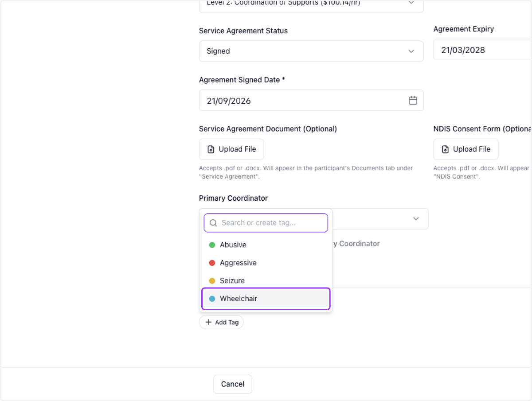Viewport: 532px width, 401px height.
Task: Upload an NDIS Consent Form file
Action: click(x=466, y=149)
